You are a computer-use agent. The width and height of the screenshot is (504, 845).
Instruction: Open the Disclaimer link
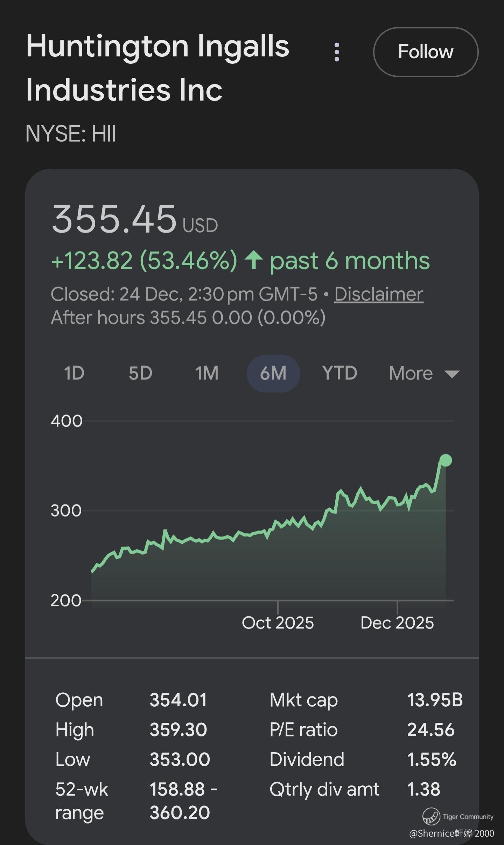(x=379, y=294)
